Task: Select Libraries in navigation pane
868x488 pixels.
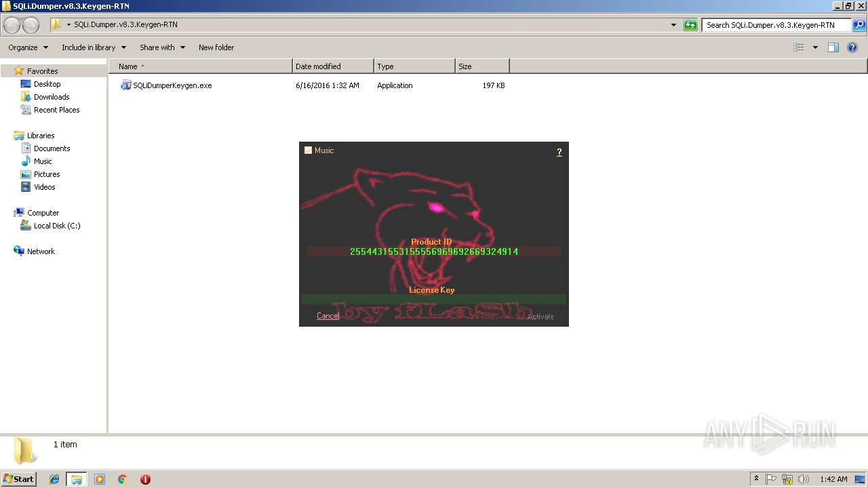Action: tap(41, 136)
